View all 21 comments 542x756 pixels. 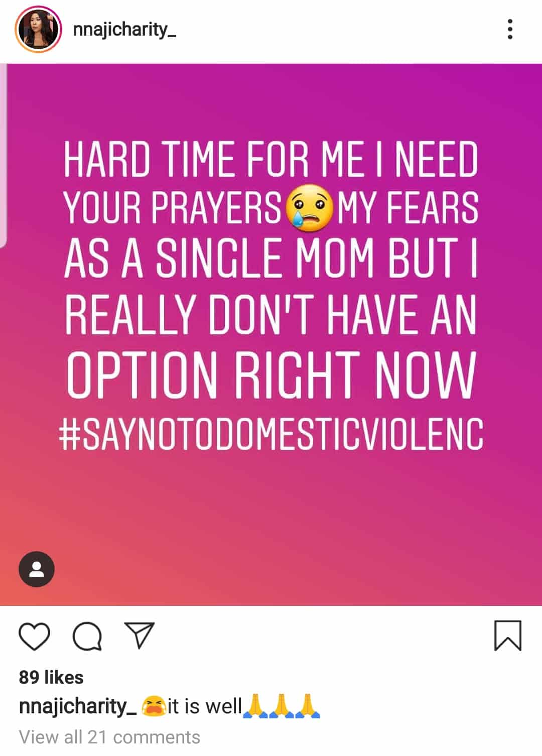[109, 737]
